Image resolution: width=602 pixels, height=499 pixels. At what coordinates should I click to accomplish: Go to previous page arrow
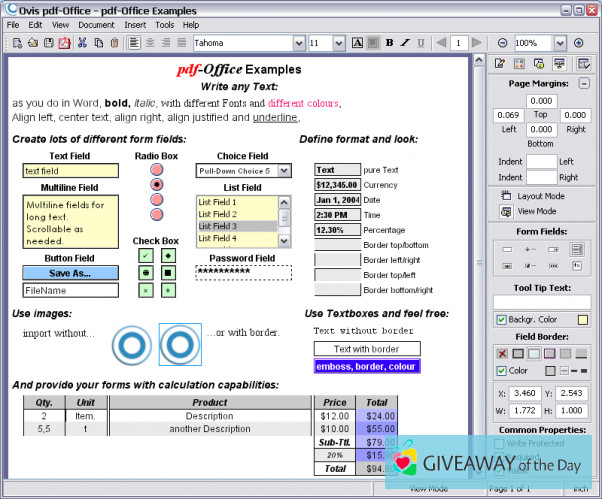pyautogui.click(x=441, y=43)
